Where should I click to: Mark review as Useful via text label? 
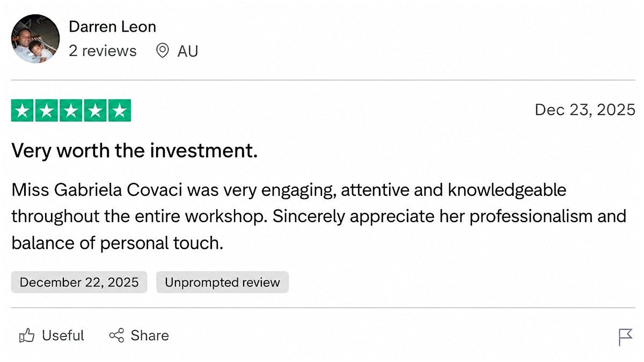(63, 336)
